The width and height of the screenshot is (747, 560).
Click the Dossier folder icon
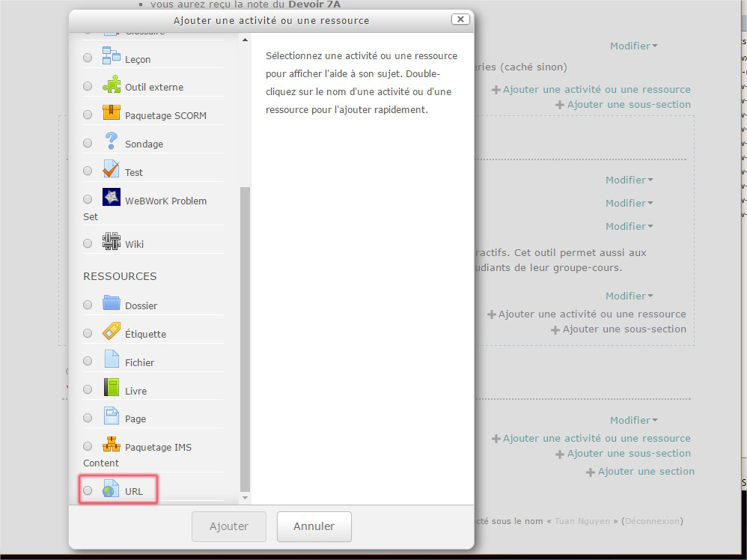(111, 302)
